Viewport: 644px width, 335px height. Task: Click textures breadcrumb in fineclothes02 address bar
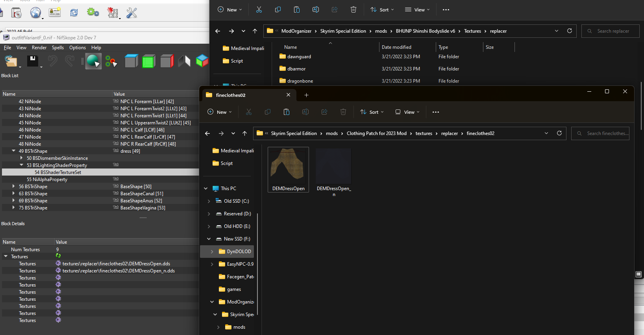coord(424,133)
